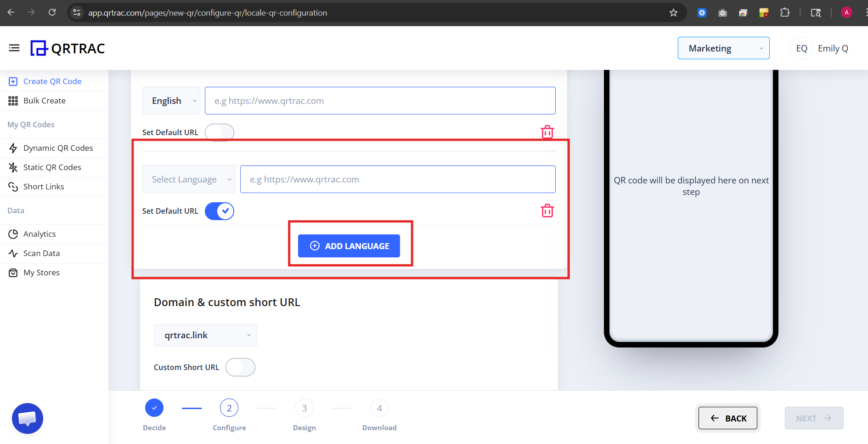Image resolution: width=868 pixels, height=444 pixels.
Task: Enable Set Default URL for English
Action: click(x=219, y=132)
